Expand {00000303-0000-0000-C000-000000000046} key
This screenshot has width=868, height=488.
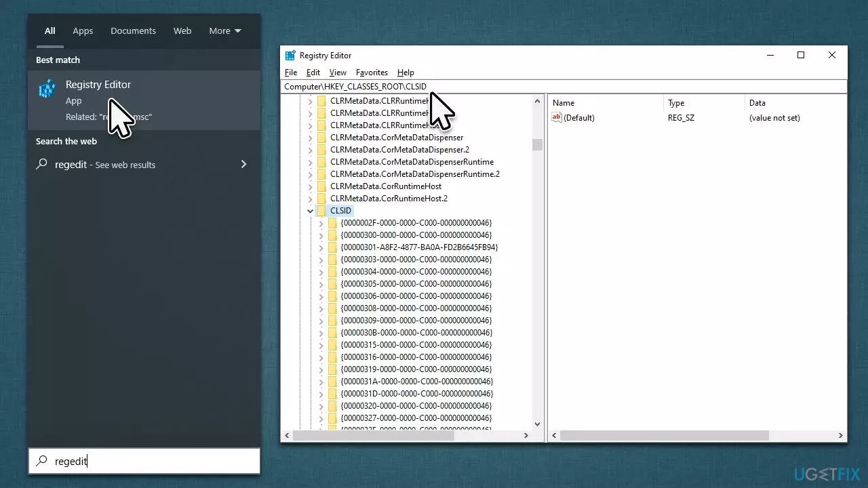pos(321,260)
